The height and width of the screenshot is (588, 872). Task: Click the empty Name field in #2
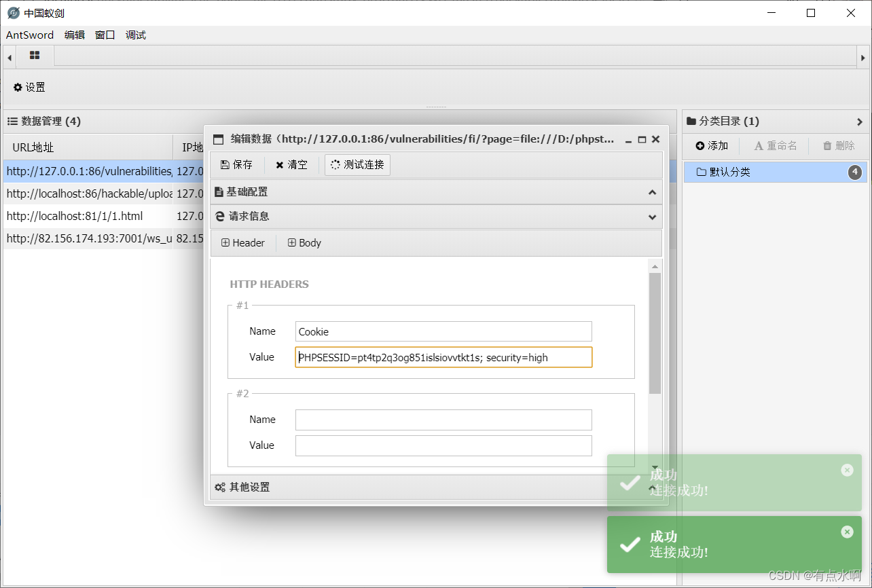click(443, 420)
